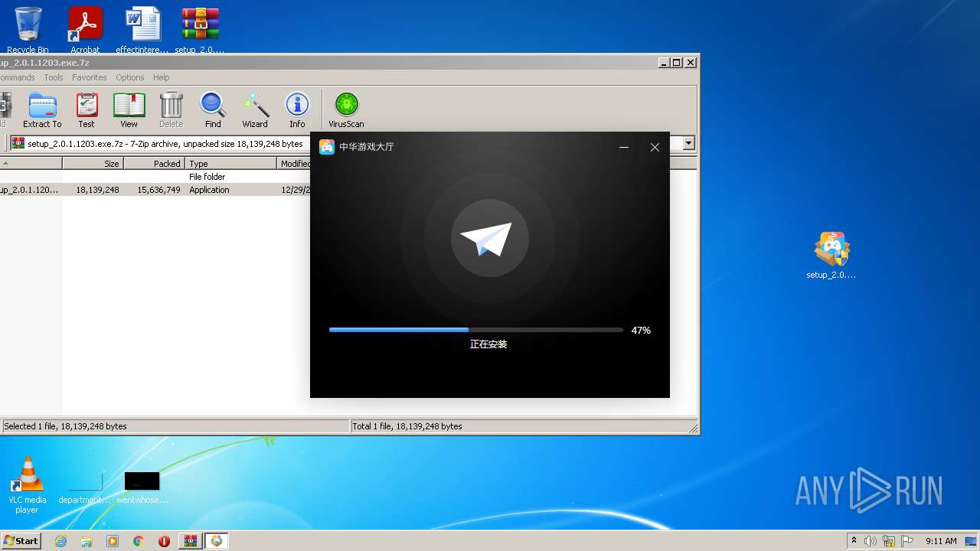Select the department desktop file

pos(85,488)
